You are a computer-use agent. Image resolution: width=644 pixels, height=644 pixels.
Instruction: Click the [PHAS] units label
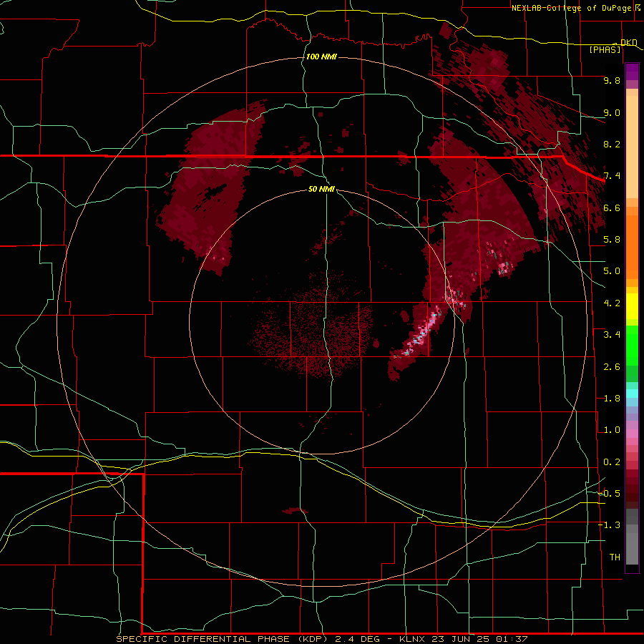[x=605, y=50]
